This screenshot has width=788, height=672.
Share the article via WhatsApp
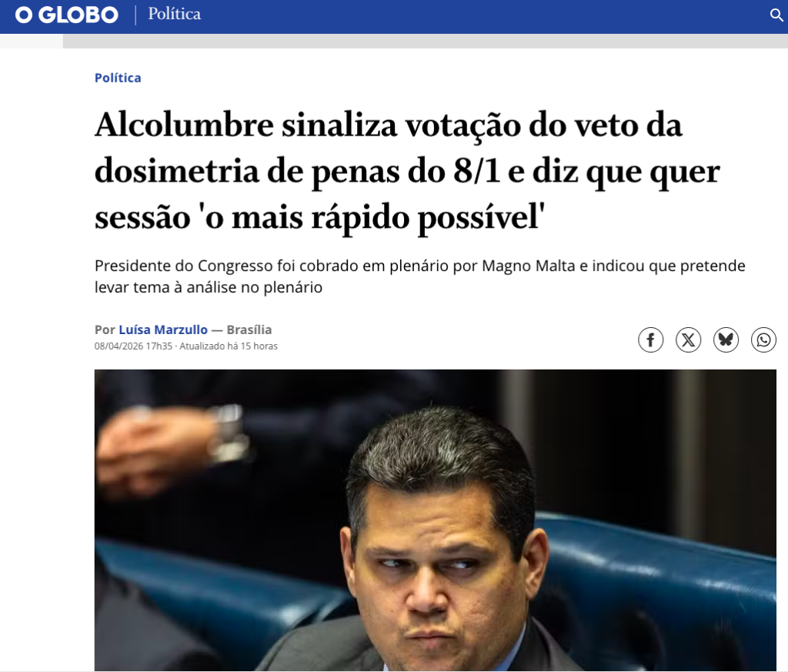(764, 339)
